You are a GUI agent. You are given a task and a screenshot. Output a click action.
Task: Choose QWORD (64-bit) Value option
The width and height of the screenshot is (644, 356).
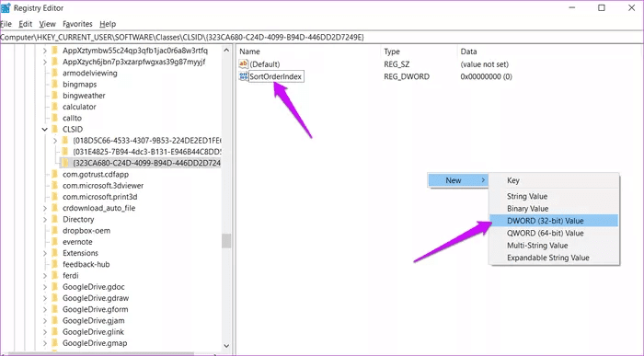[x=553, y=233]
